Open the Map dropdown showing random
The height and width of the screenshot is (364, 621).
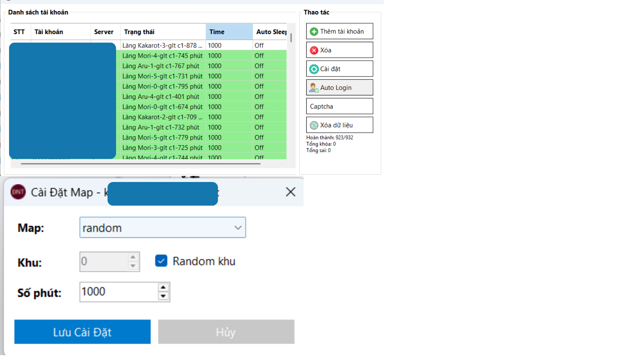(x=163, y=227)
